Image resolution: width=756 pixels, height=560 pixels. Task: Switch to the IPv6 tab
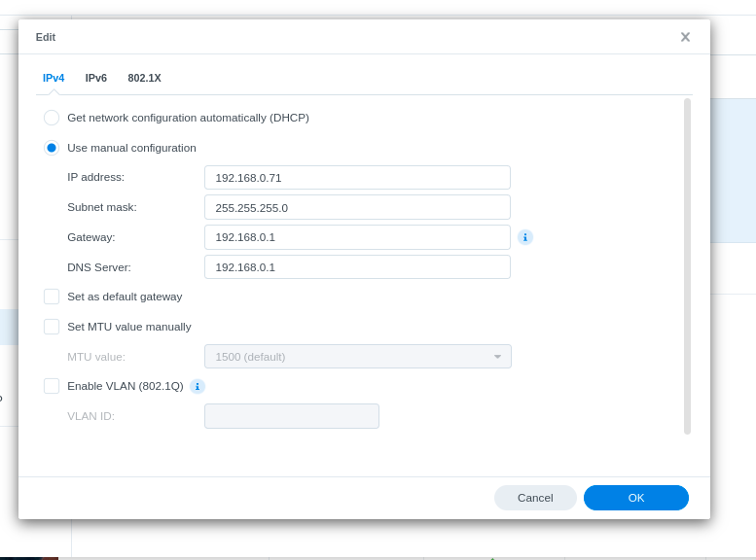96,78
